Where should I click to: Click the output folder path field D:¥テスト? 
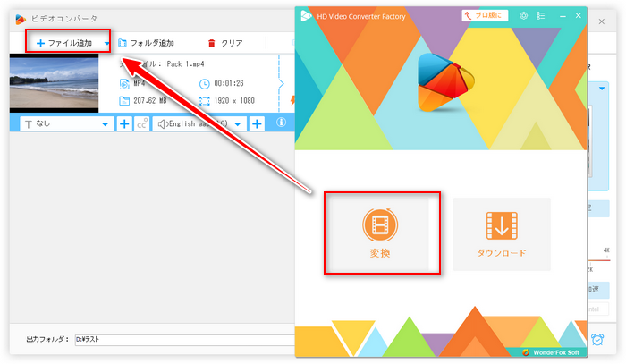click(185, 340)
